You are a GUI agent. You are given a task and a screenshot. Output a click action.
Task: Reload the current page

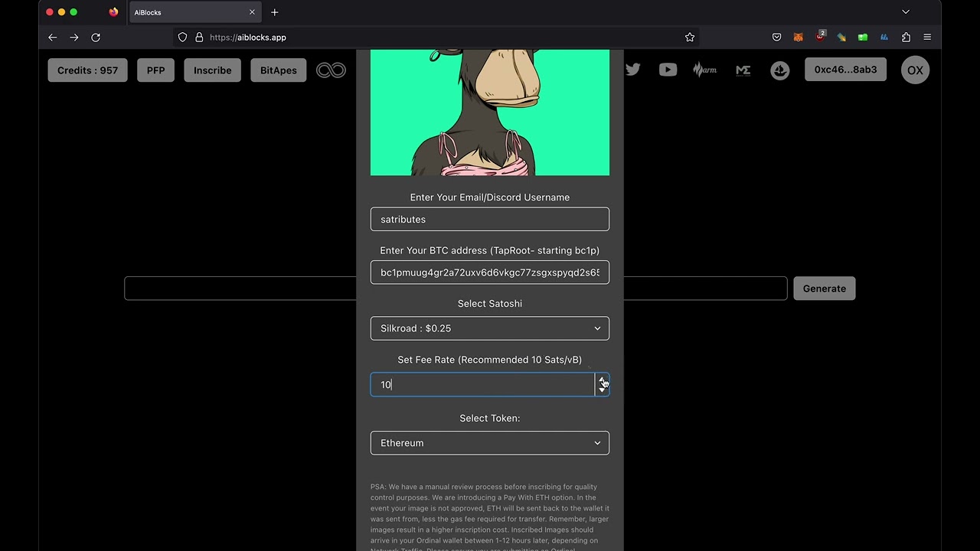96,37
